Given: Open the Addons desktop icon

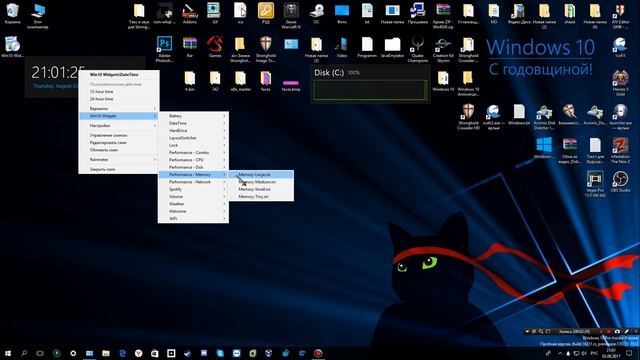Looking at the screenshot, I should [190, 13].
